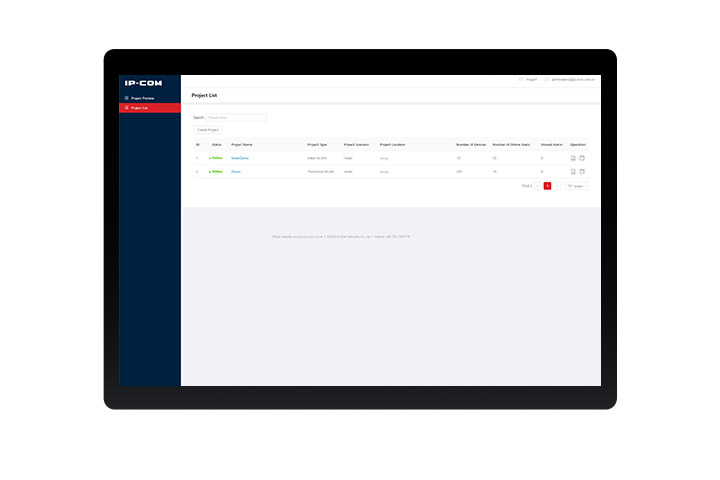This screenshot has width=720, height=480.
Task: Open the Project Preview sidebar menu item
Action: coord(142,98)
